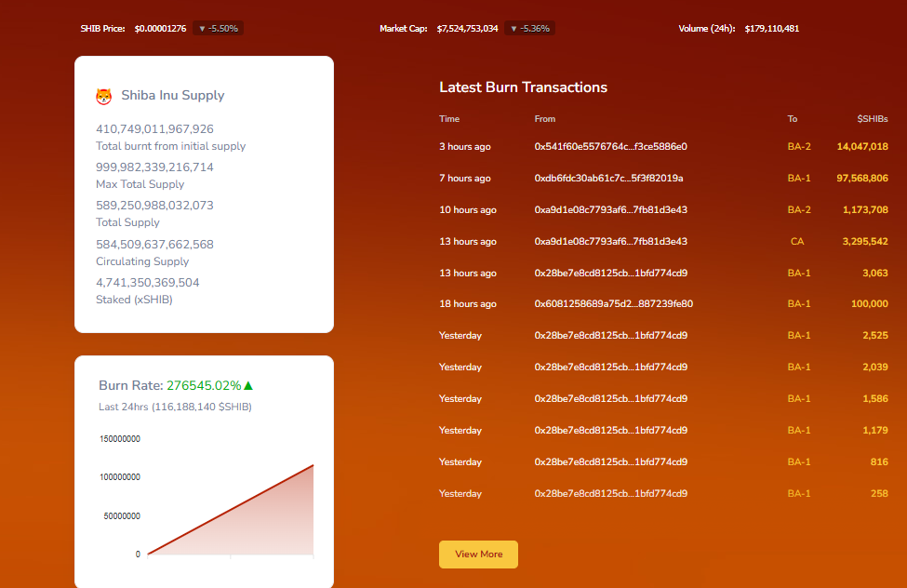The height and width of the screenshot is (588, 907).
Task: Select total burnt value 410,749,011,967,926
Action: [x=154, y=129]
